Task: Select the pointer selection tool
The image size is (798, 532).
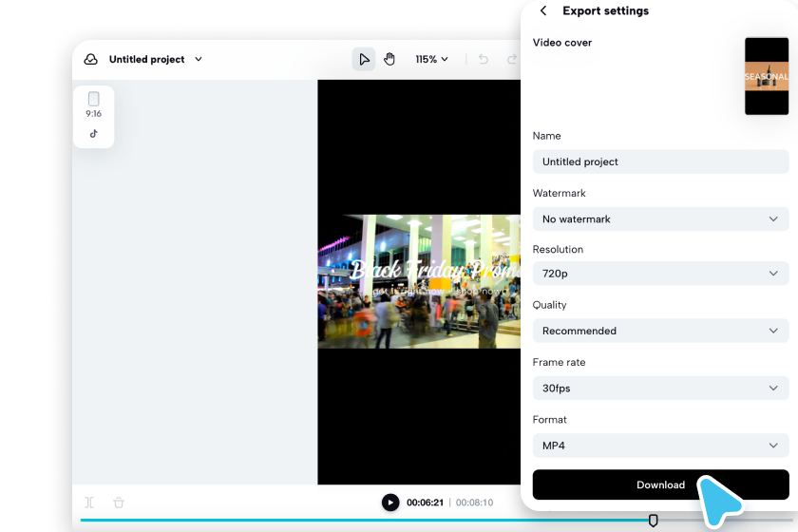Action: pyautogui.click(x=364, y=59)
